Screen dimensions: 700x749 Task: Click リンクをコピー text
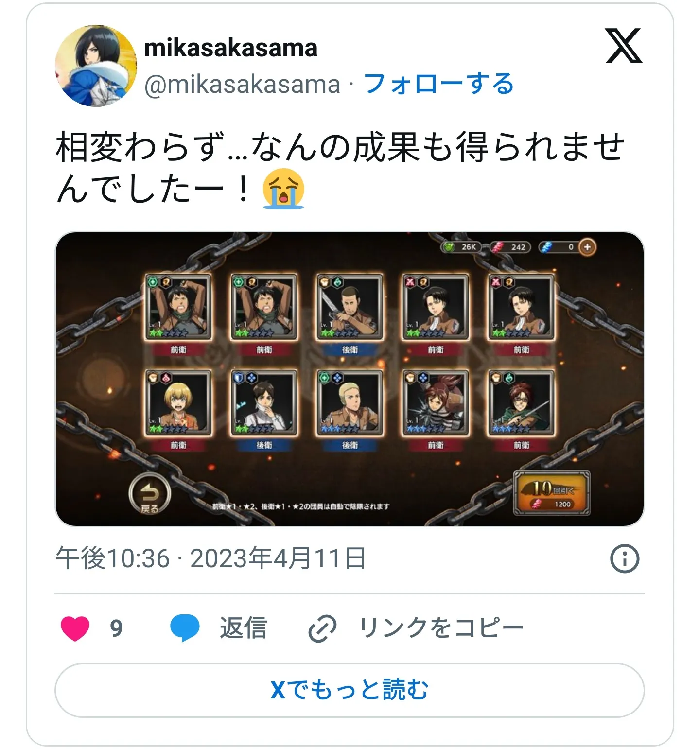(x=441, y=628)
